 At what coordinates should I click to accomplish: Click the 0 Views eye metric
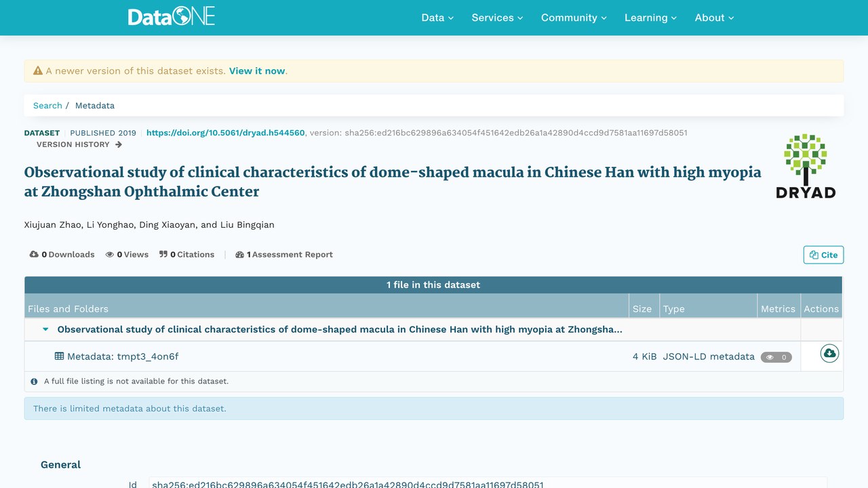coord(127,254)
